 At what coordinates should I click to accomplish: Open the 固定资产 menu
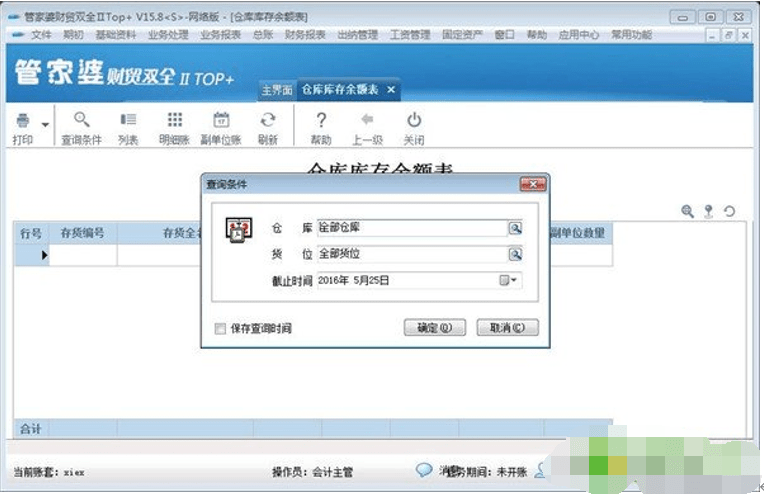pyautogui.click(x=462, y=35)
